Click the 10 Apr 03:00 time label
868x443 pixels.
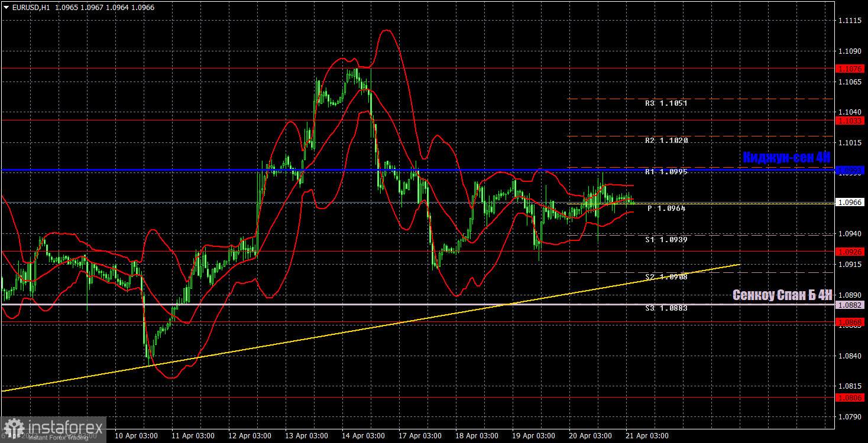(x=136, y=435)
